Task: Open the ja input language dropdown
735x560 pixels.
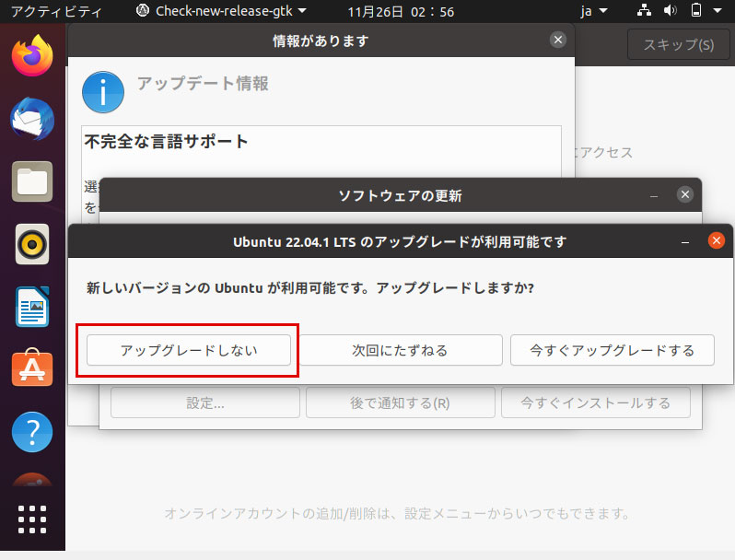Action: 593,11
